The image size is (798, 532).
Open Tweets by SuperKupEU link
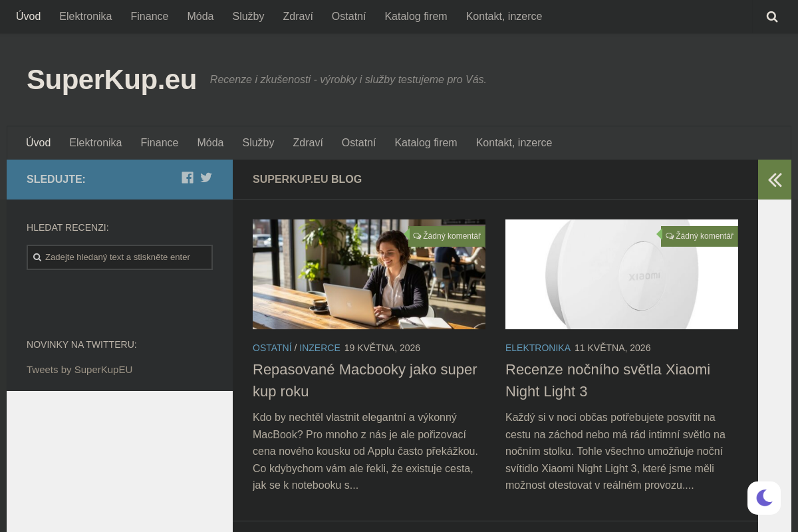(x=80, y=370)
